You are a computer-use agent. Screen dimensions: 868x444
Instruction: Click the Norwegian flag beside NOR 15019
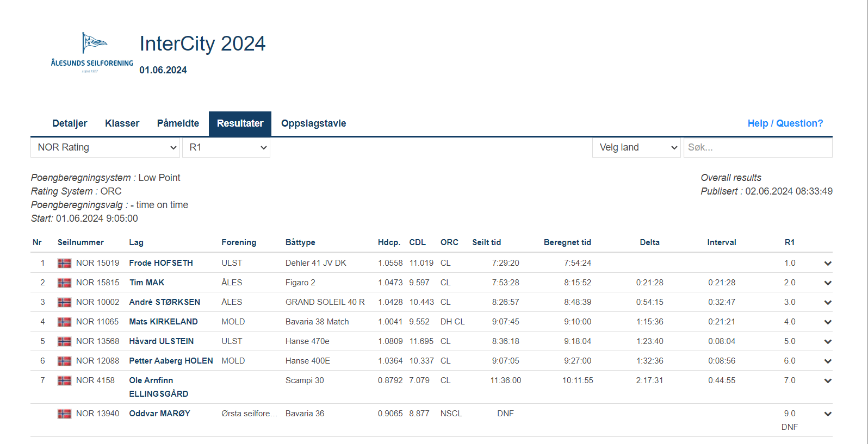[64, 263]
